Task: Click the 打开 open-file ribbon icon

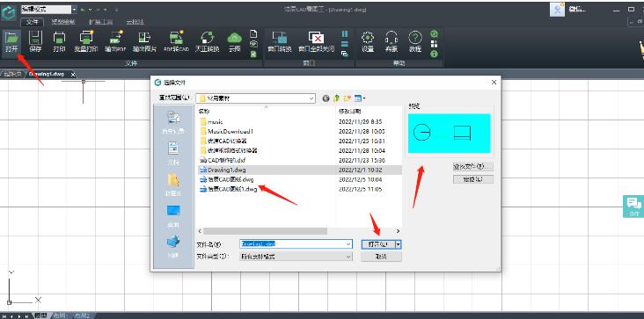Action: tap(12, 41)
